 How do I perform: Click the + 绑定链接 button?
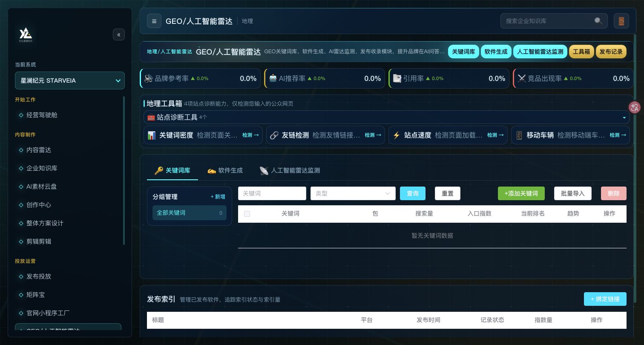tap(605, 299)
